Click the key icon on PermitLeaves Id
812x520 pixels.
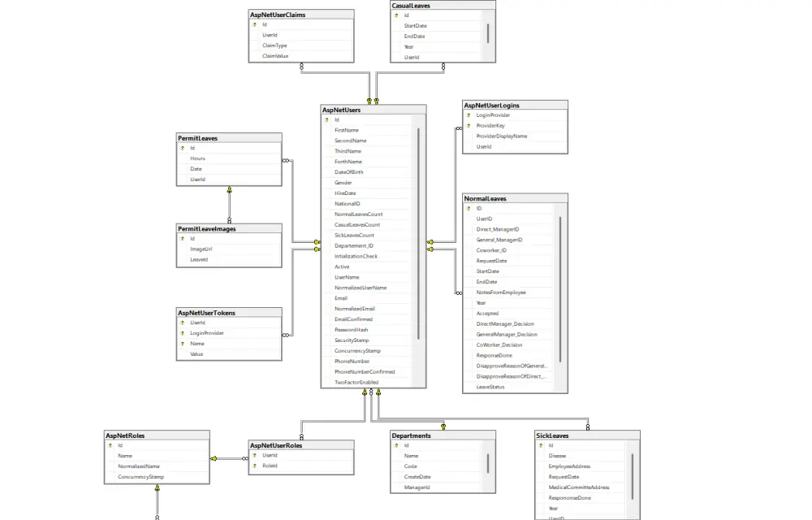pyautogui.click(x=183, y=148)
